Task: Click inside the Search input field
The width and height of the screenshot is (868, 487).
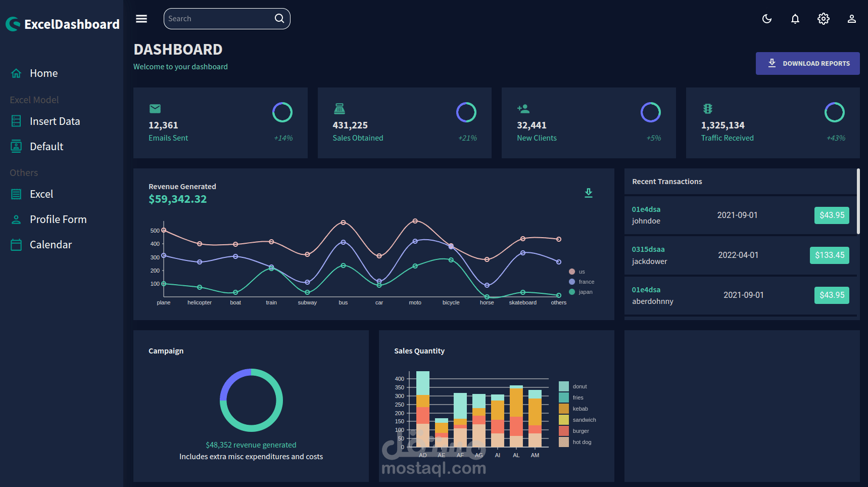Action: [217, 18]
